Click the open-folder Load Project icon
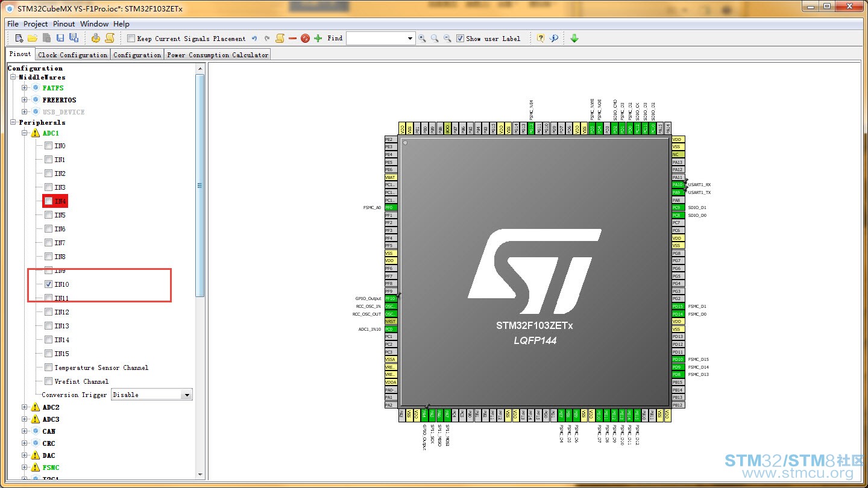Screen dimensions: 868x488 [33, 38]
